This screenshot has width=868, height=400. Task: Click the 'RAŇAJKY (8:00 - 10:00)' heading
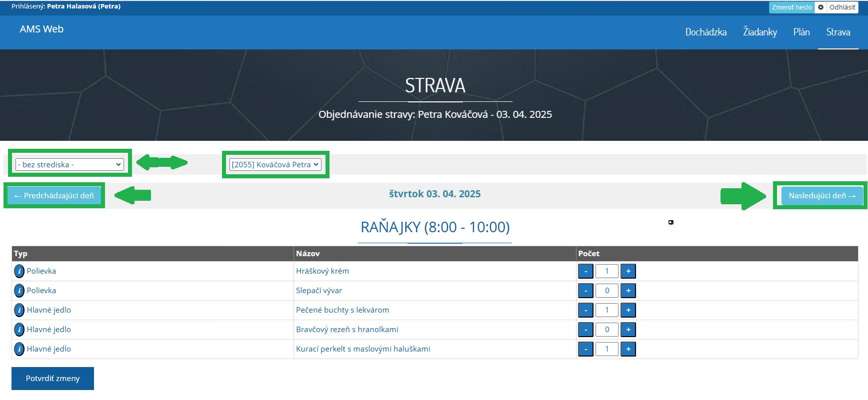[435, 227]
